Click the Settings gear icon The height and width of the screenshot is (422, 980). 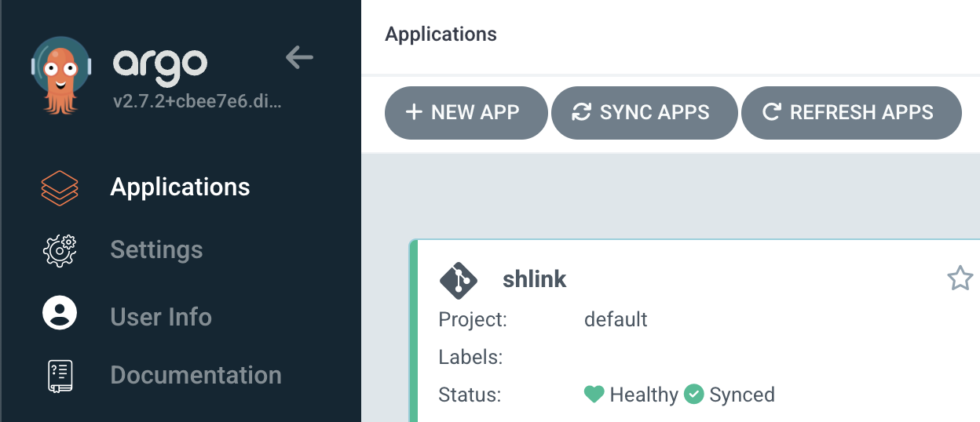point(60,250)
